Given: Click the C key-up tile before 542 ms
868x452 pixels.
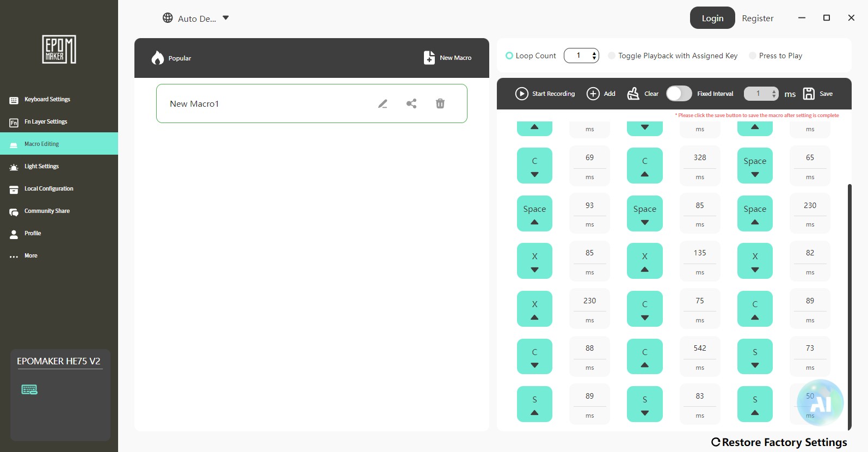Looking at the screenshot, I should pos(645,357).
